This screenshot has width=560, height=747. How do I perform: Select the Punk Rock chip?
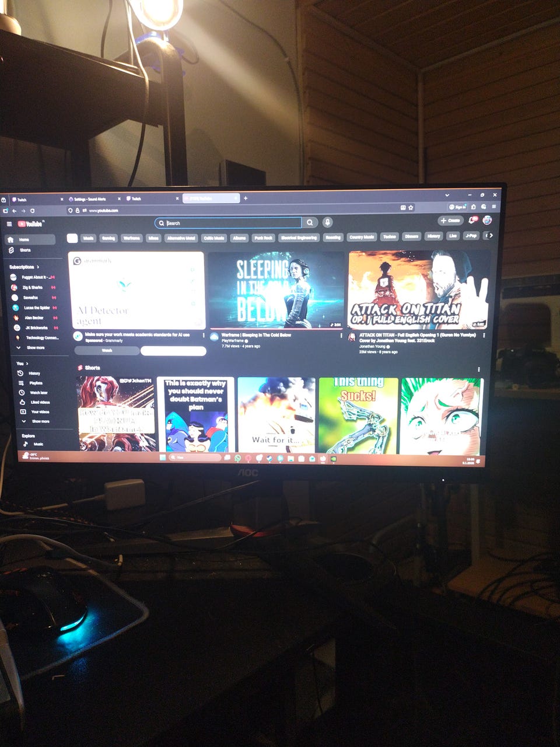[263, 238]
